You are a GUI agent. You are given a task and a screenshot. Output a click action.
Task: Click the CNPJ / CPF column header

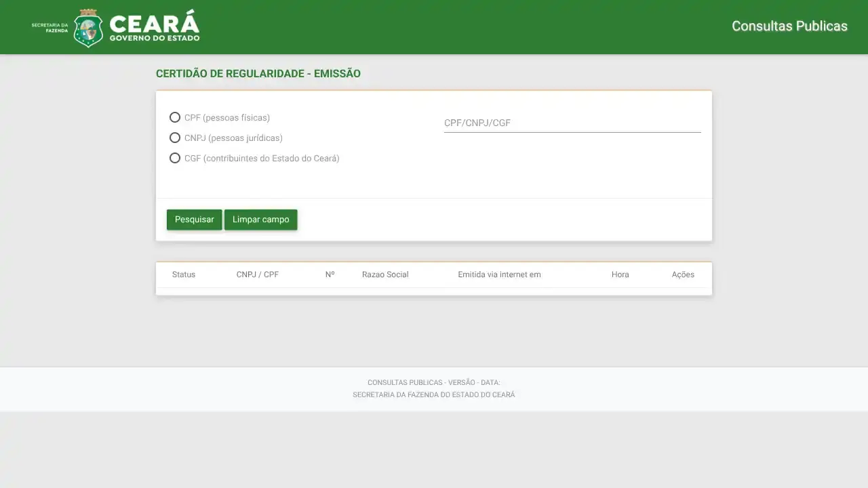tap(258, 274)
